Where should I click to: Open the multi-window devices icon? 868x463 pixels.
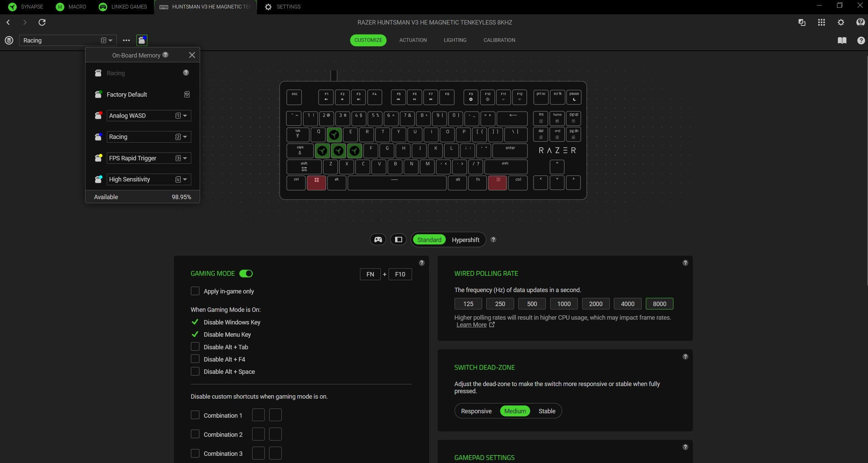pyautogui.click(x=802, y=22)
